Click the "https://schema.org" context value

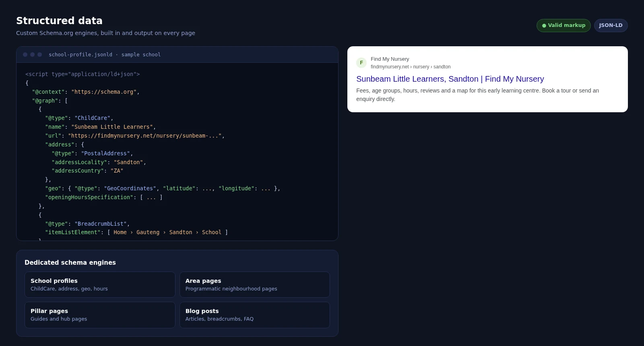104,92
